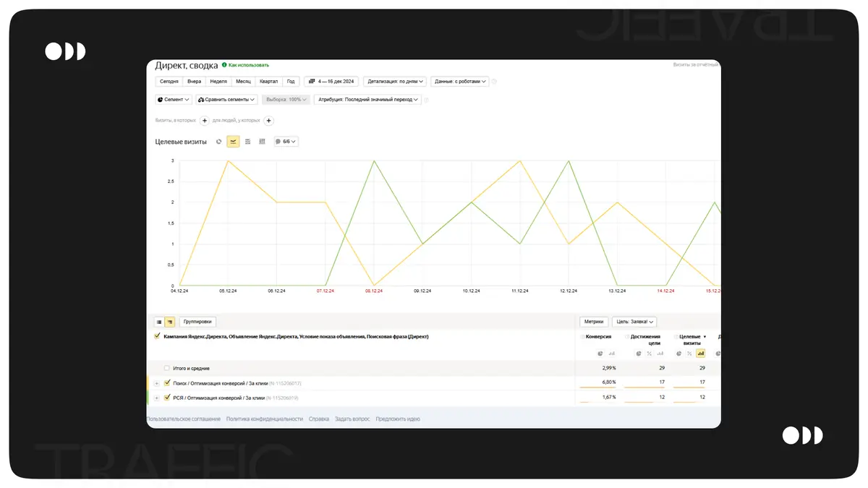The width and height of the screenshot is (868, 488).
Task: Select tree table view icon
Action: click(x=170, y=322)
